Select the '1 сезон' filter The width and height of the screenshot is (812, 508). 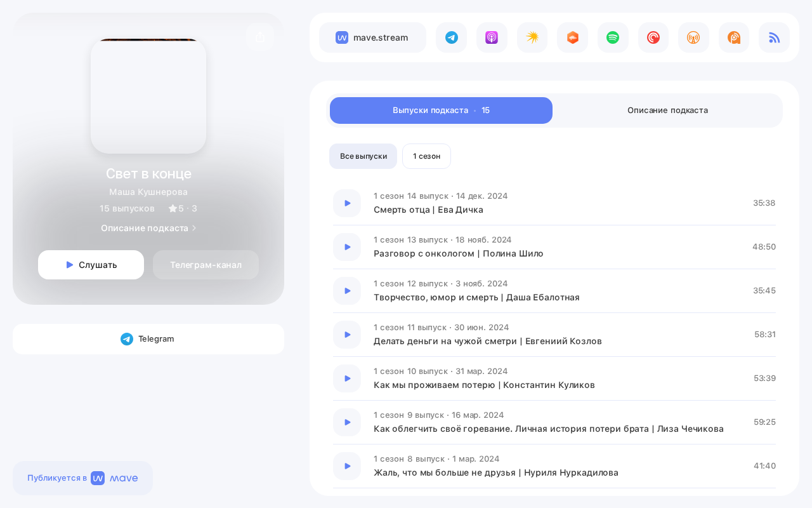[426, 156]
